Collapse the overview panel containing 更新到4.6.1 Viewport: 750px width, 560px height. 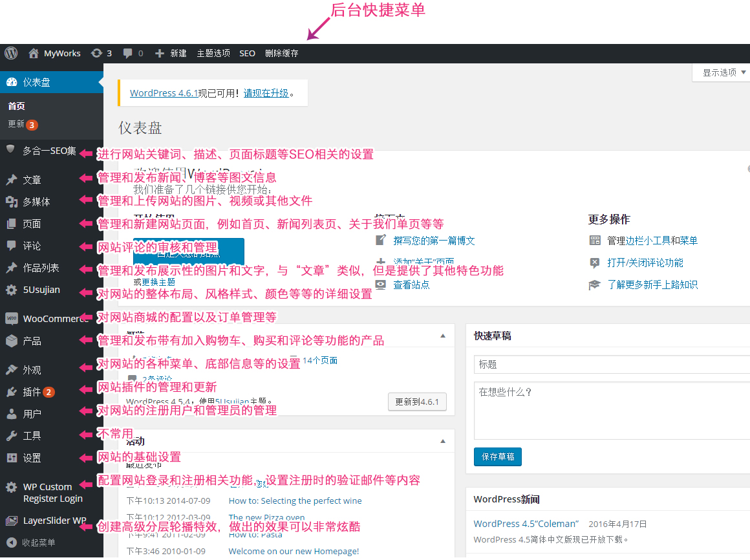[x=443, y=336]
